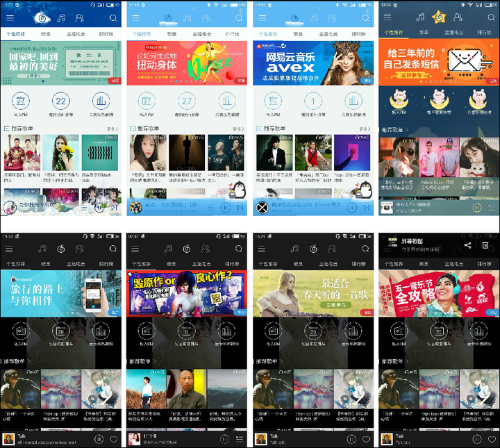Open hamburger menu on the 旅行的路上 banner screen
500x448 pixels.
9,249
